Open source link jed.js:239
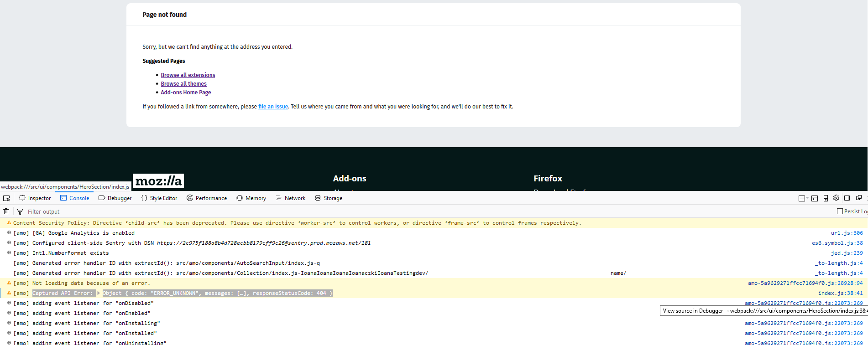Screen dimensions: 868x345 pyautogui.click(x=847, y=253)
